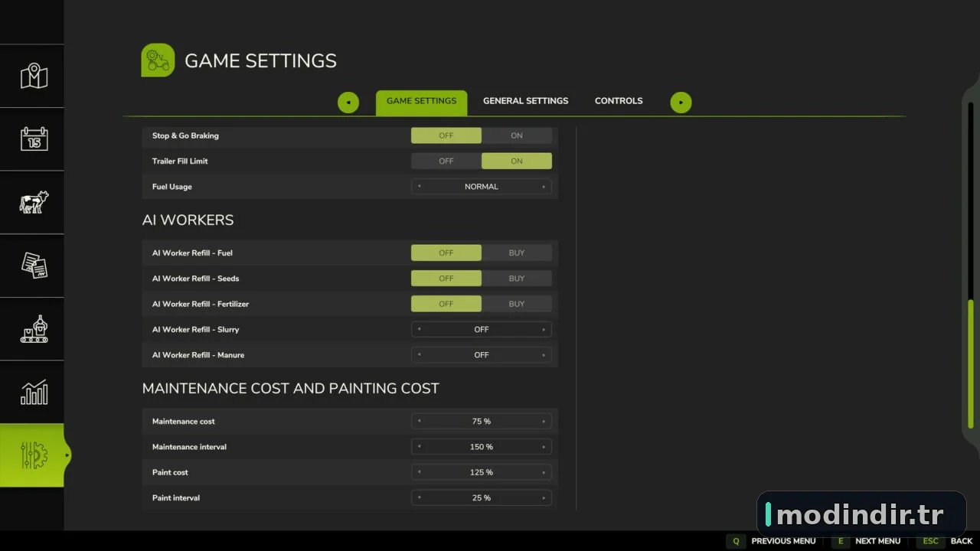Image resolution: width=980 pixels, height=551 pixels.
Task: Click the Maintenance interval 150 % value
Action: point(482,447)
